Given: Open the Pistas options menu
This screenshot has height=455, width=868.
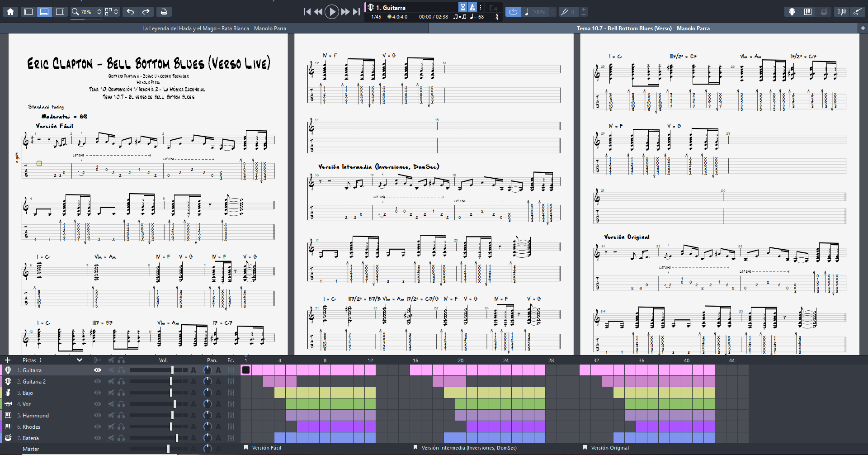Looking at the screenshot, I should 41,360.
